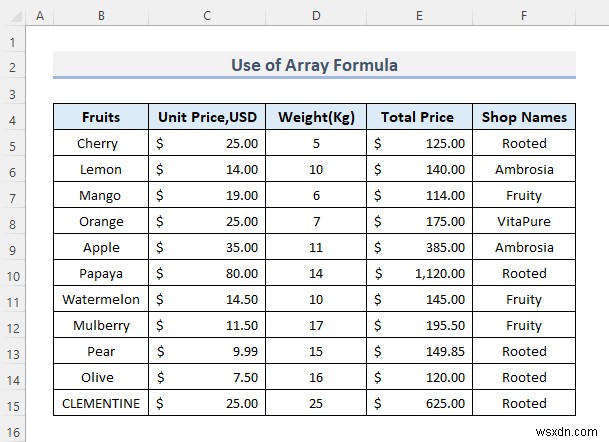Select row 10 header
The width and height of the screenshot is (609, 442).
[12, 273]
